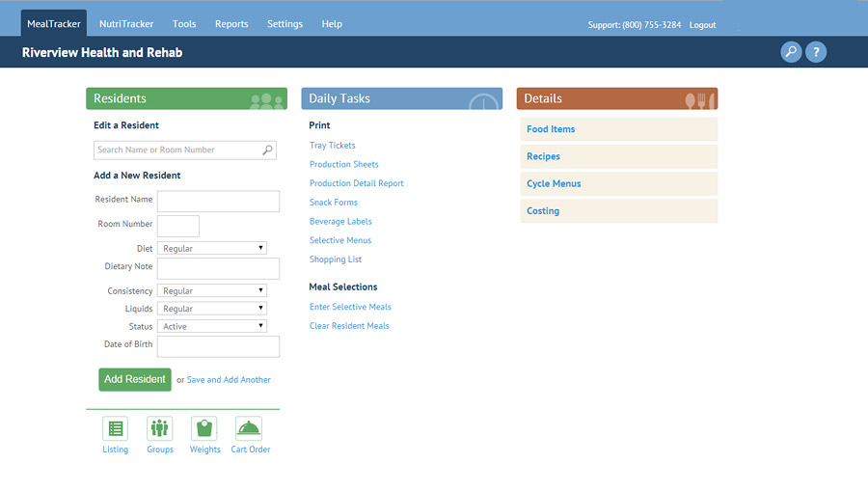
Task: Open Production Detail Report link
Action: pos(357,183)
